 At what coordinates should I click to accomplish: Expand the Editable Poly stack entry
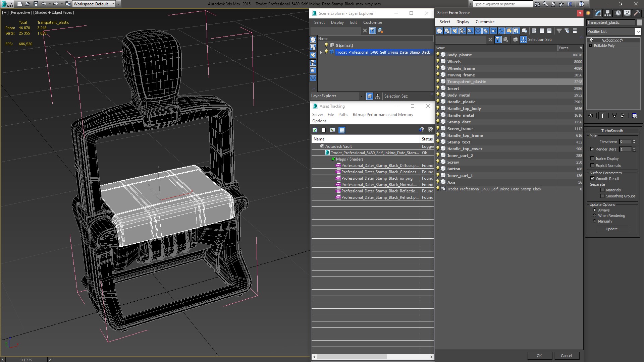click(591, 46)
